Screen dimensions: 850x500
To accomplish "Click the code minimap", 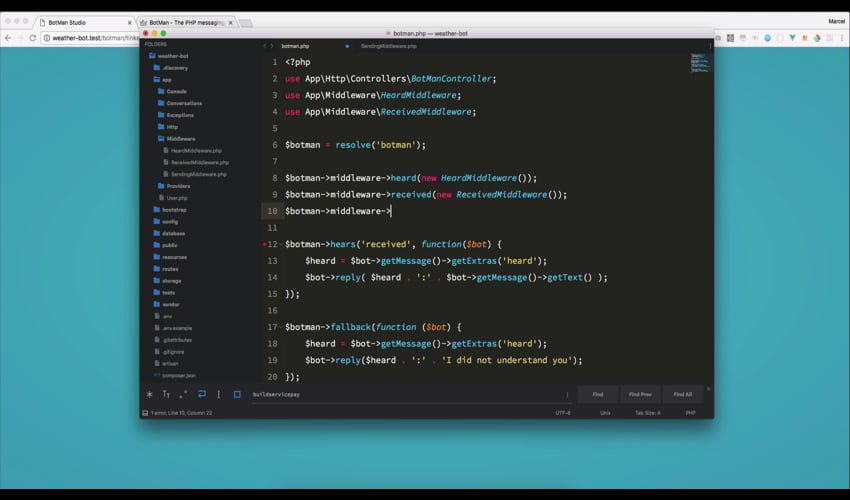I will pos(700,63).
